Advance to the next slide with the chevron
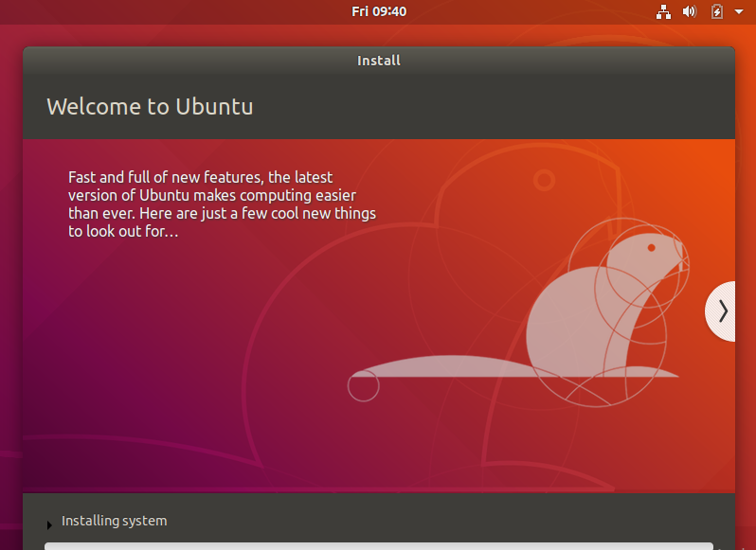The image size is (756, 550). pyautogui.click(x=722, y=310)
